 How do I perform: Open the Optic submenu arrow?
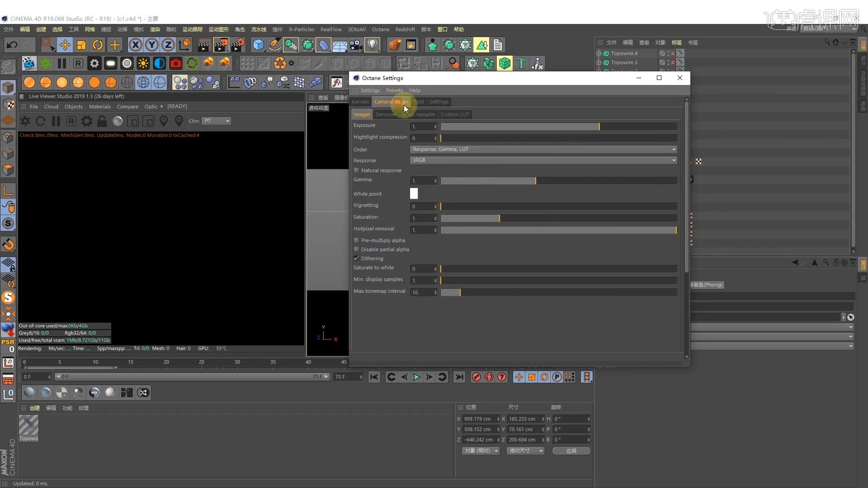pyautogui.click(x=161, y=107)
